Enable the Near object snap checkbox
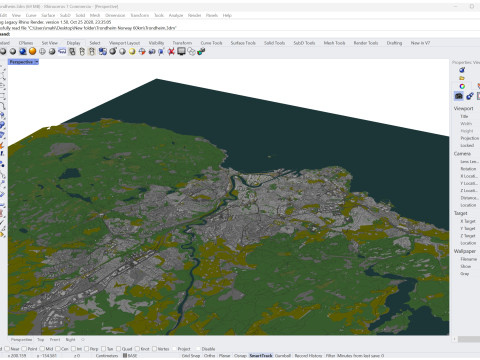The image size is (480, 360). (7, 349)
